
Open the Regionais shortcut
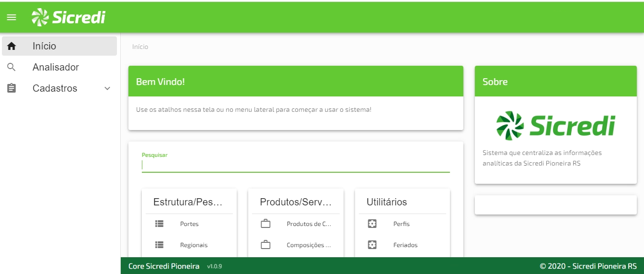click(x=189, y=245)
